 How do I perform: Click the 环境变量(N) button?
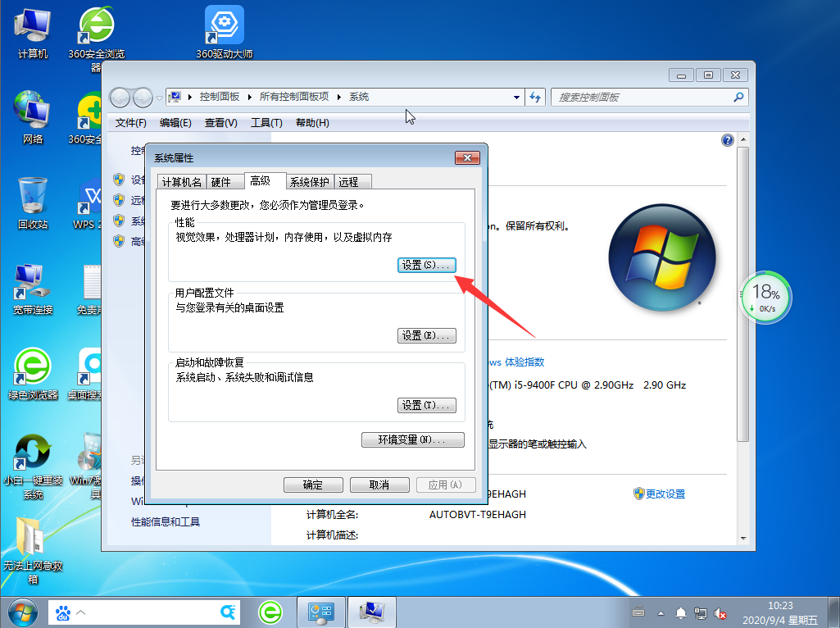[x=412, y=439]
